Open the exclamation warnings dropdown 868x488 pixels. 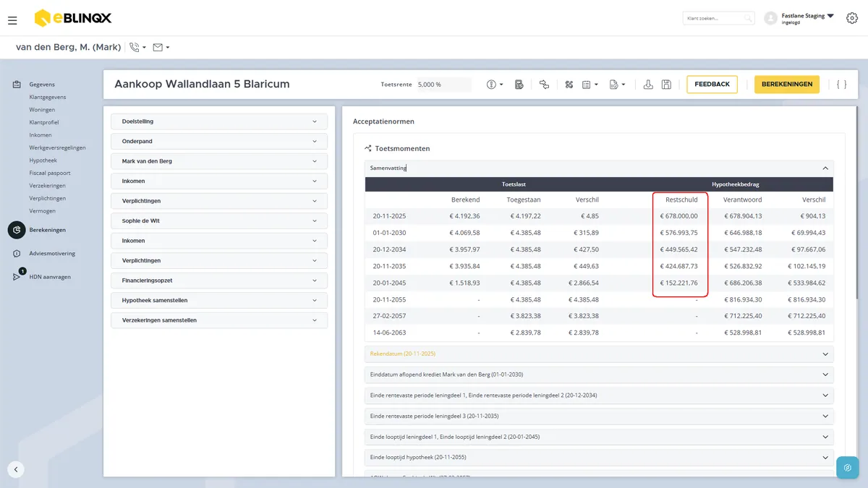495,85
